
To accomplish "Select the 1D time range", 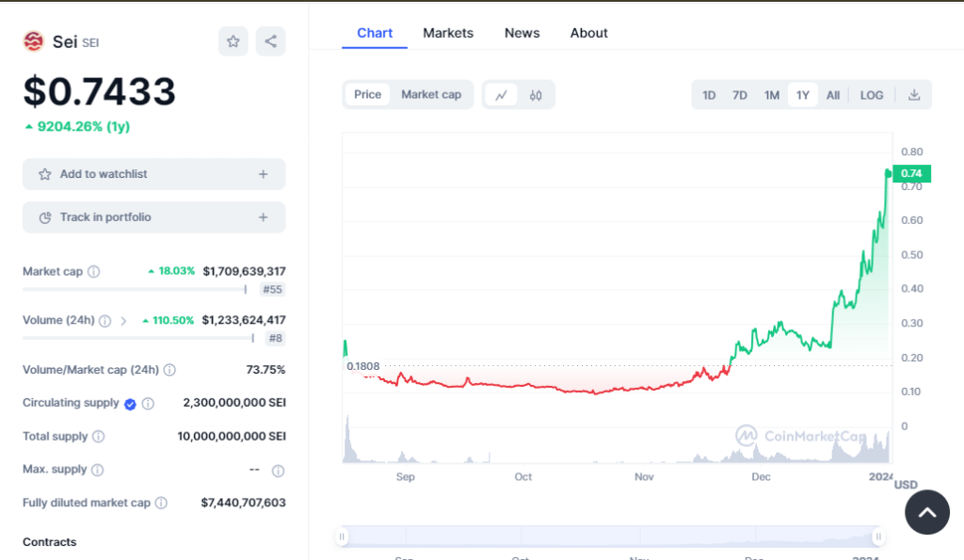I will [709, 95].
